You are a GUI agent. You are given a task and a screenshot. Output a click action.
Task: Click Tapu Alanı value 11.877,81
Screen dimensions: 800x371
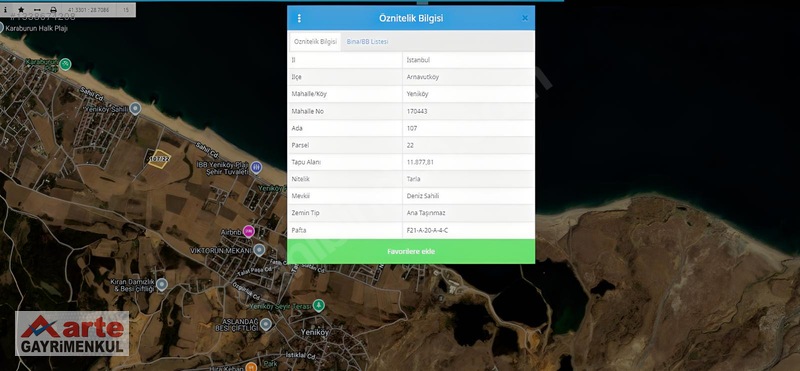pos(420,162)
